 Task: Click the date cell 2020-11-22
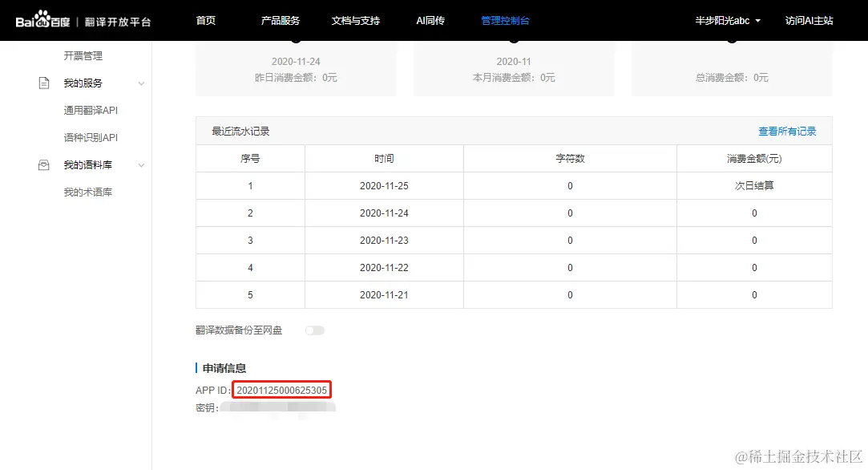point(384,268)
